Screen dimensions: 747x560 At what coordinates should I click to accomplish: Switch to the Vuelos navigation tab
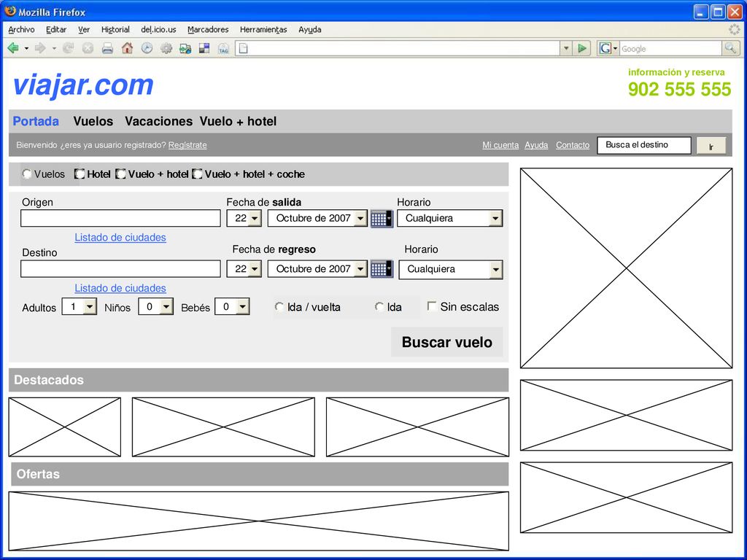(93, 122)
